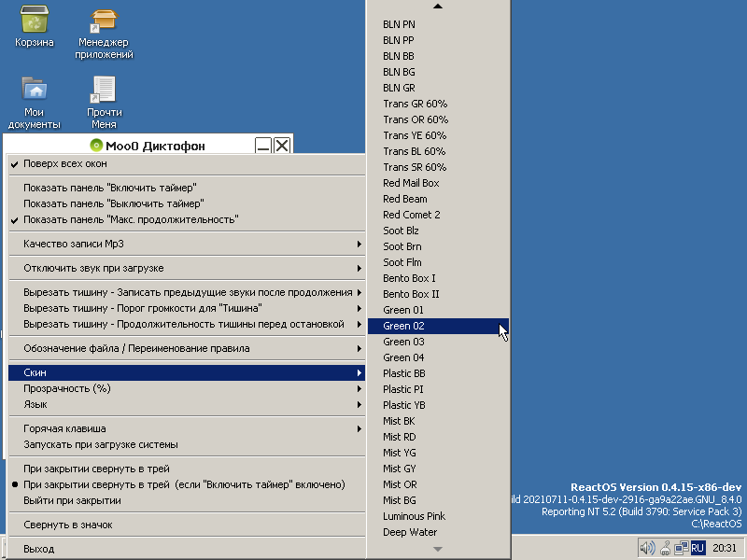Click the RU keyboard language indicator

tap(698, 548)
